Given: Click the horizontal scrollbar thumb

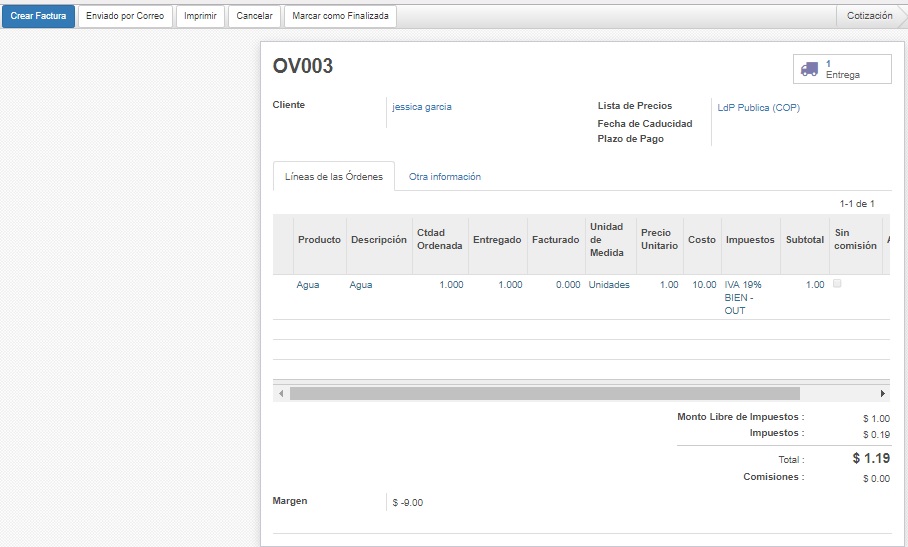Looking at the screenshot, I should click(545, 394).
